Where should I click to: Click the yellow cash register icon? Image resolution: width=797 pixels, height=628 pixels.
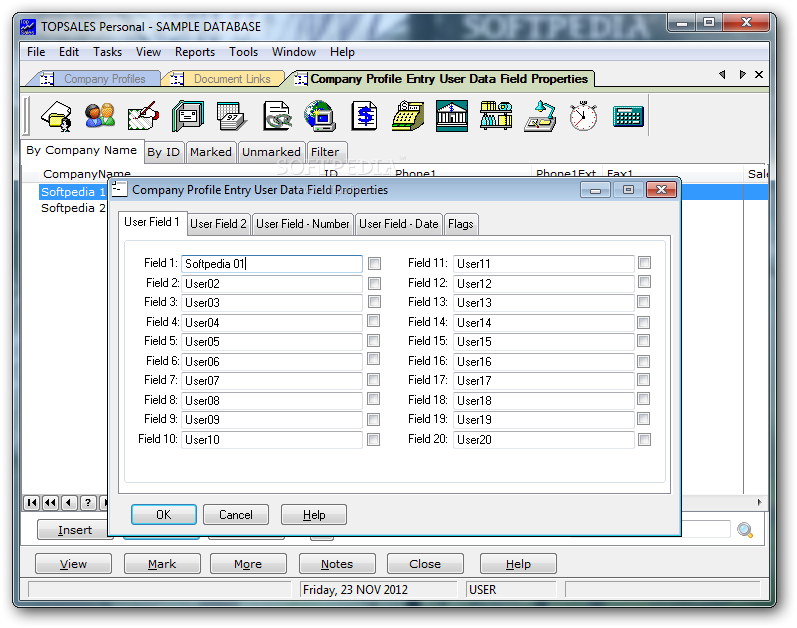click(x=408, y=116)
